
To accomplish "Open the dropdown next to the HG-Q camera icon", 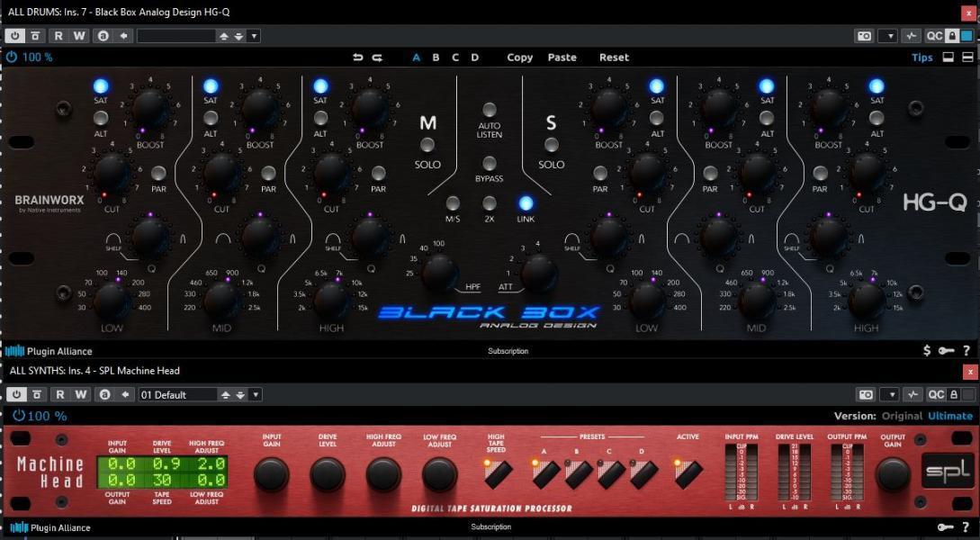I will coord(888,36).
